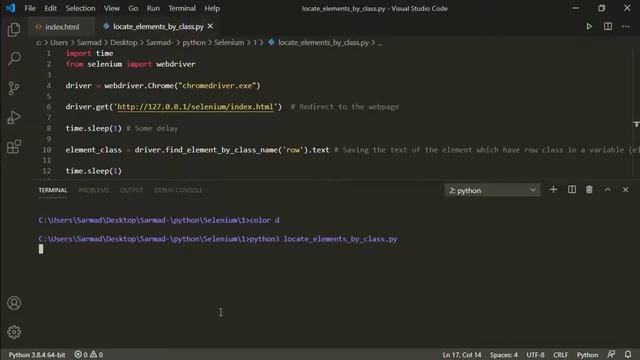Switch to the DEBUG CONSOLE panel tab
This screenshot has width=640, height=360.
pyautogui.click(x=178, y=190)
